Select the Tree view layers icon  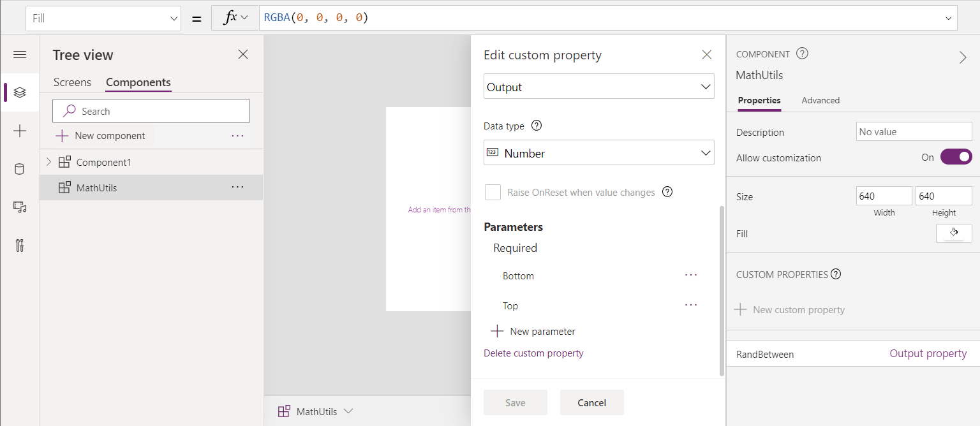pyautogui.click(x=19, y=92)
